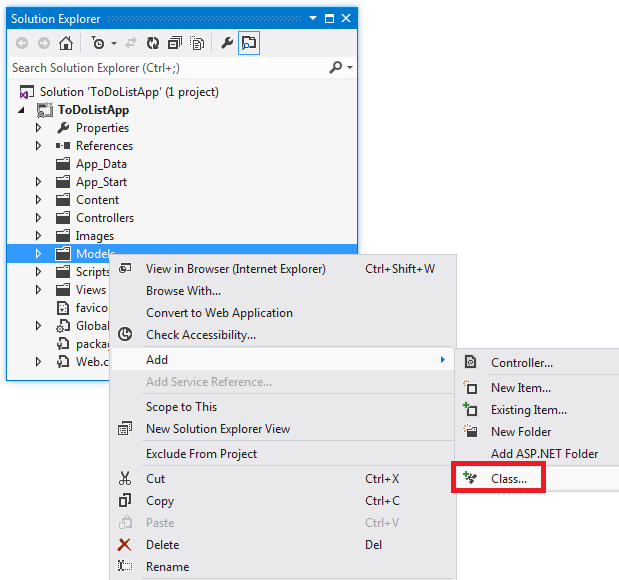Click the red X Delete icon
This screenshot has width=619, height=580.
tap(124, 545)
